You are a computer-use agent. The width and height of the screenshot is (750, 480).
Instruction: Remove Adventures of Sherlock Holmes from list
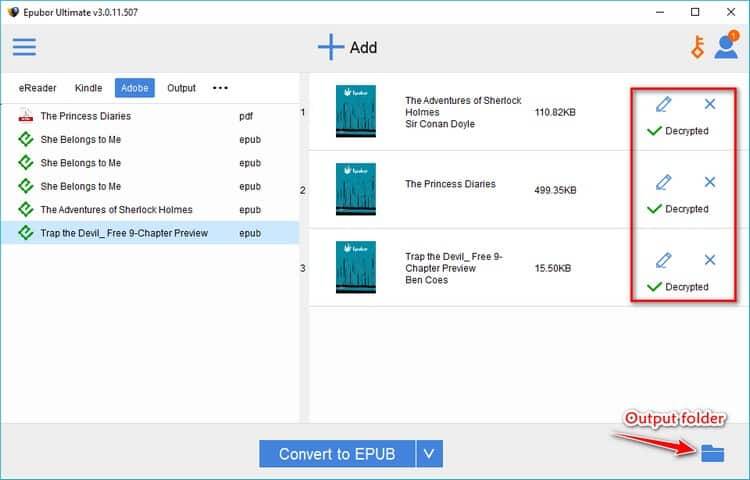click(710, 104)
